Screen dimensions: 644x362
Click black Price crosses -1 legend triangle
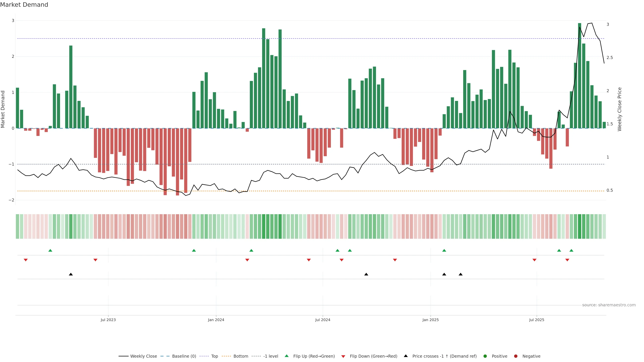point(406,356)
